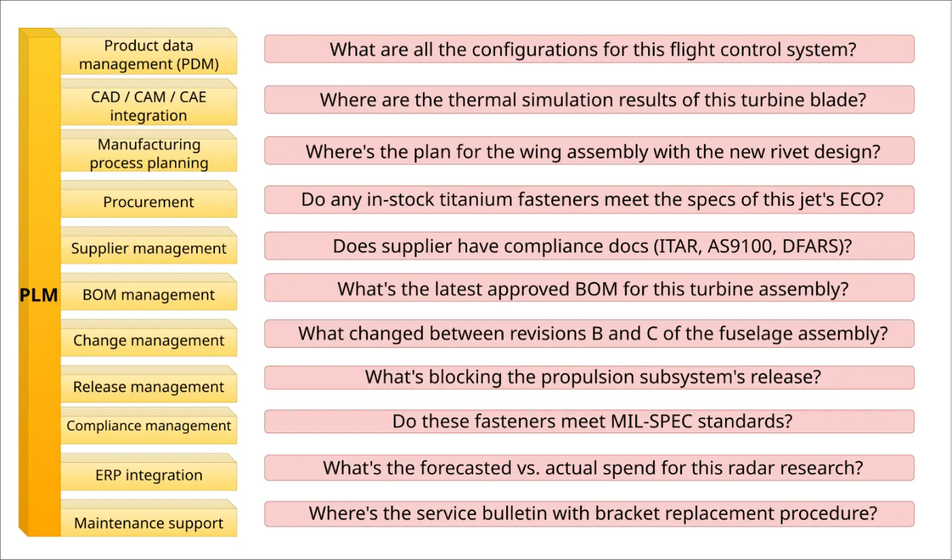The width and height of the screenshot is (952, 560).
Task: Select the revisions B and C question
Action: point(589,333)
